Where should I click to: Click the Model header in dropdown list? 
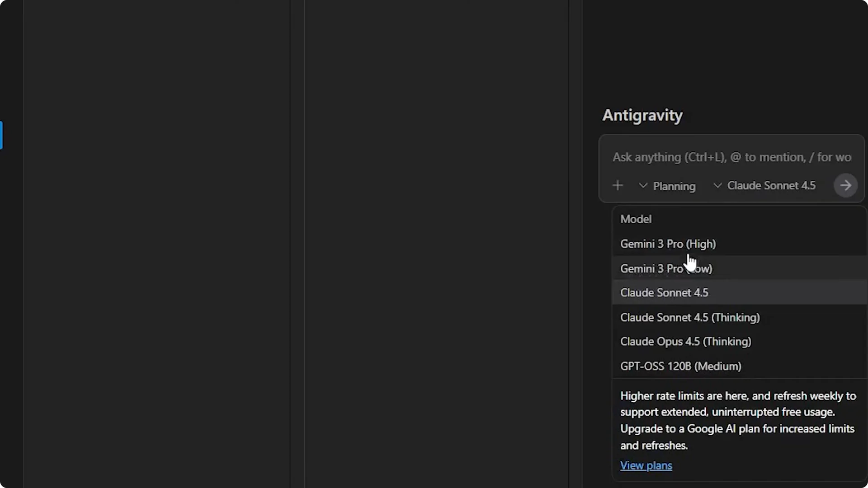636,219
